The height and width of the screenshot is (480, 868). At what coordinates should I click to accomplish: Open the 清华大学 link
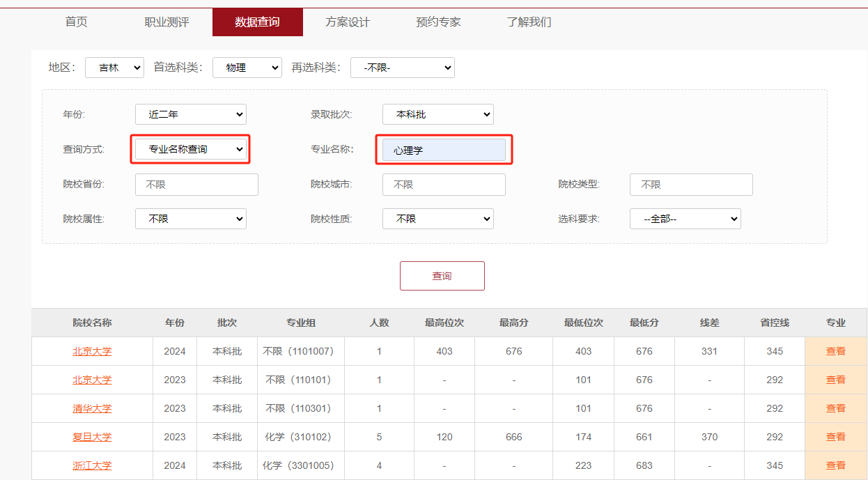pos(92,408)
